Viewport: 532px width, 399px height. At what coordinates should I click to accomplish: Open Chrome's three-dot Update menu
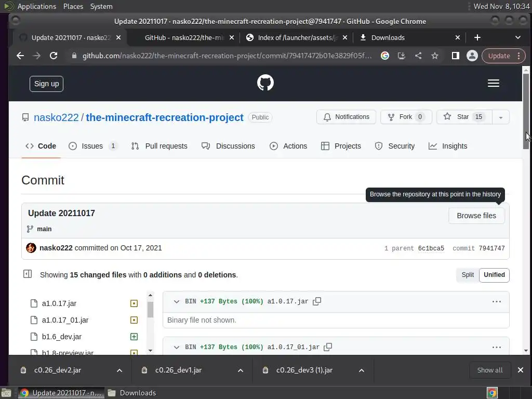coord(519,56)
